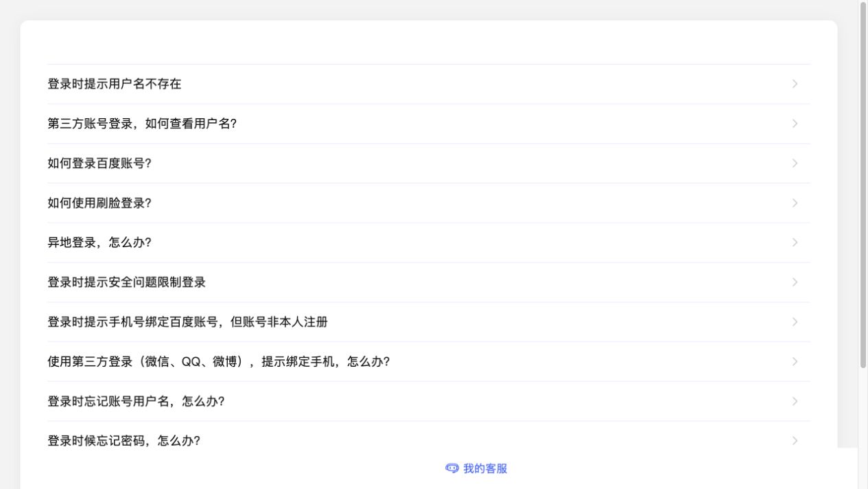Click chevron arrow for 异地登录 row
Screen dimensions: 868x489
pyautogui.click(x=795, y=242)
